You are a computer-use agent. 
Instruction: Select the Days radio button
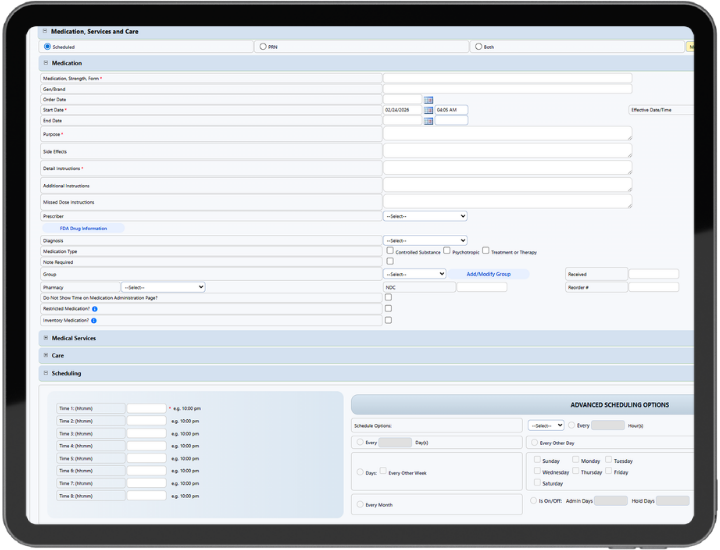click(x=360, y=472)
